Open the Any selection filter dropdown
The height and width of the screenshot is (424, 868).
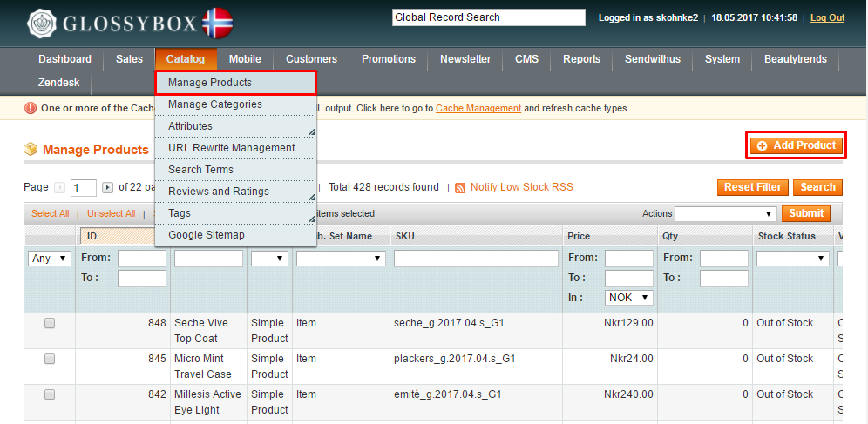[50, 259]
